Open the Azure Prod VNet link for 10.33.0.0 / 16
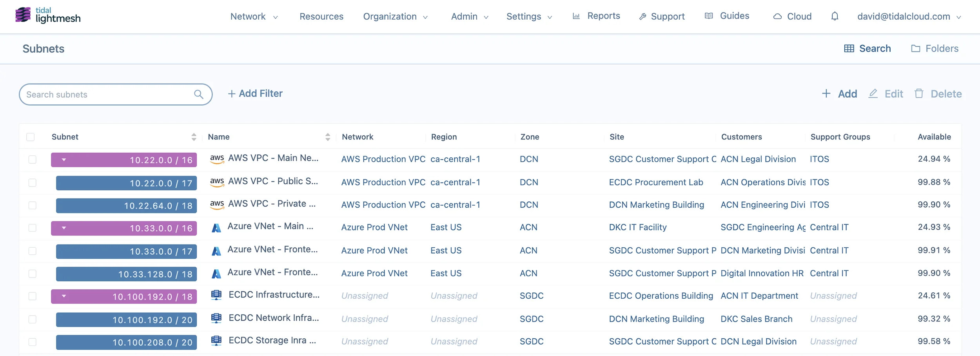 (374, 227)
